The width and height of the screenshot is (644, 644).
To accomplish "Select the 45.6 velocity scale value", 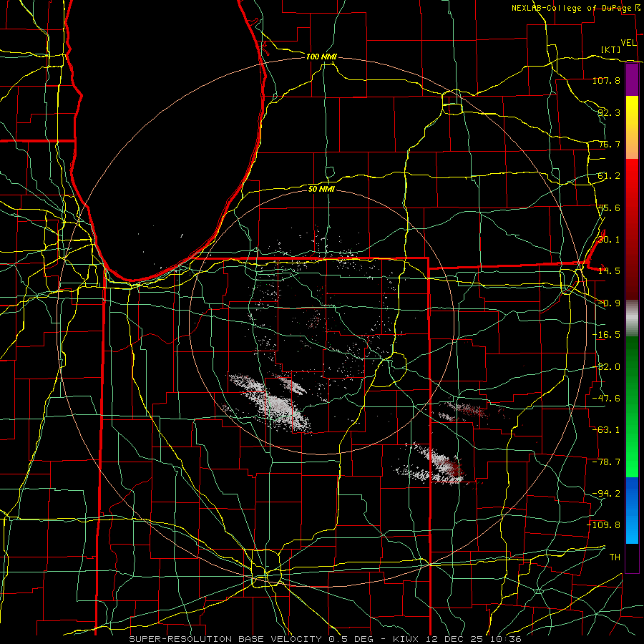I will coord(609,208).
